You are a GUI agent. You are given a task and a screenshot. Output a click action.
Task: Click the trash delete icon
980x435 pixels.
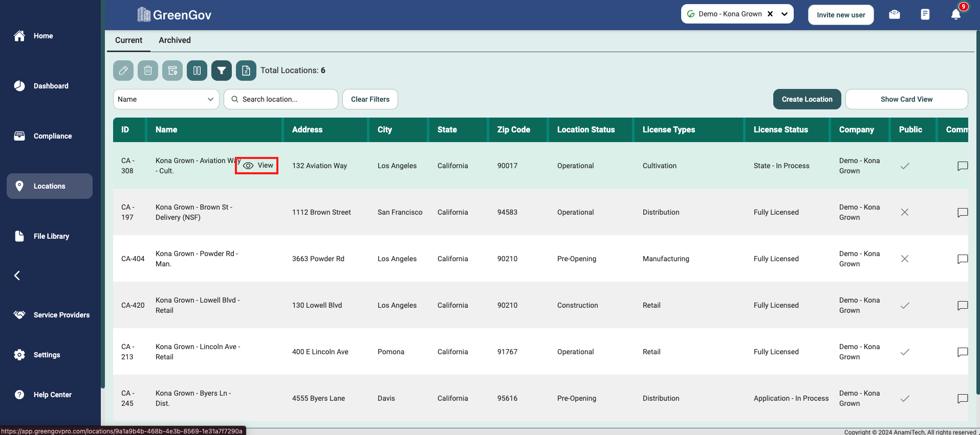pos(148,71)
